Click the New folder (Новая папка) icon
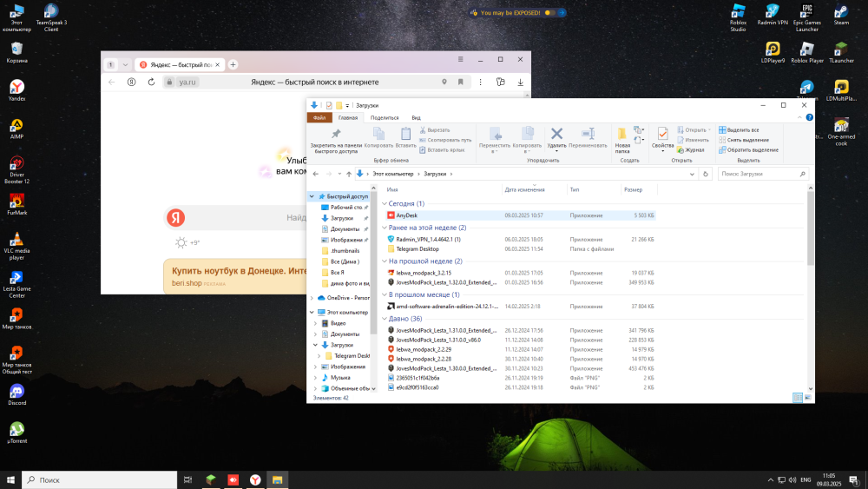 click(622, 134)
